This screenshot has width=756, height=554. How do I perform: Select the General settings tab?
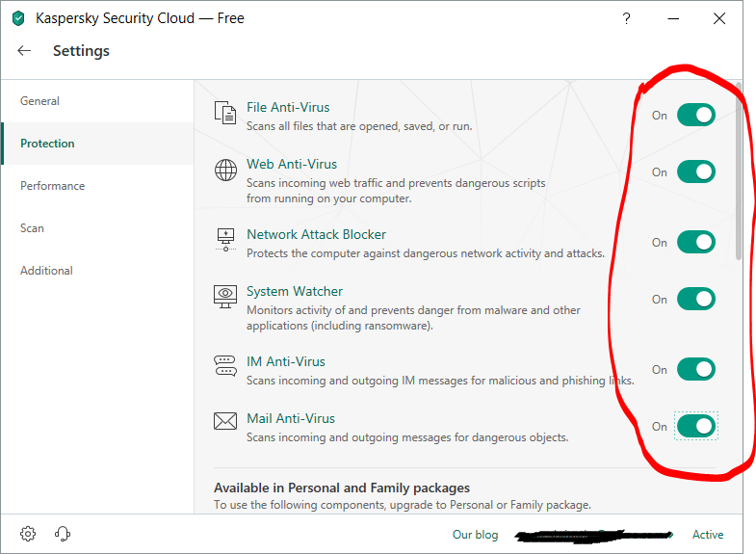coord(40,101)
